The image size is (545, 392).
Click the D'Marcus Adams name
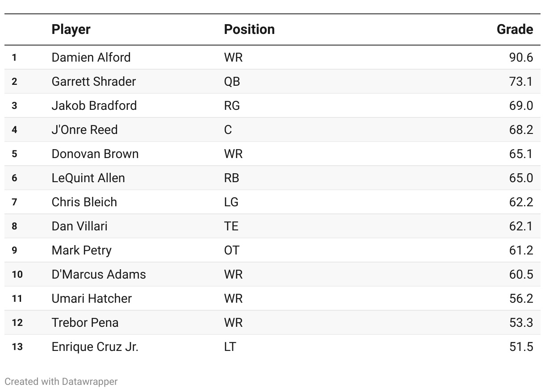pyautogui.click(x=98, y=275)
